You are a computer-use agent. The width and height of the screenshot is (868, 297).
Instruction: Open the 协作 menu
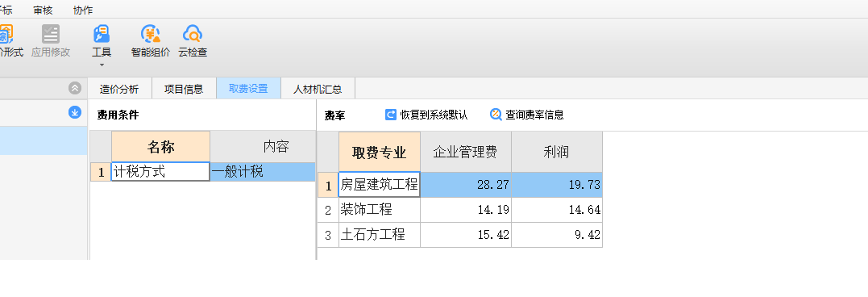tap(83, 10)
